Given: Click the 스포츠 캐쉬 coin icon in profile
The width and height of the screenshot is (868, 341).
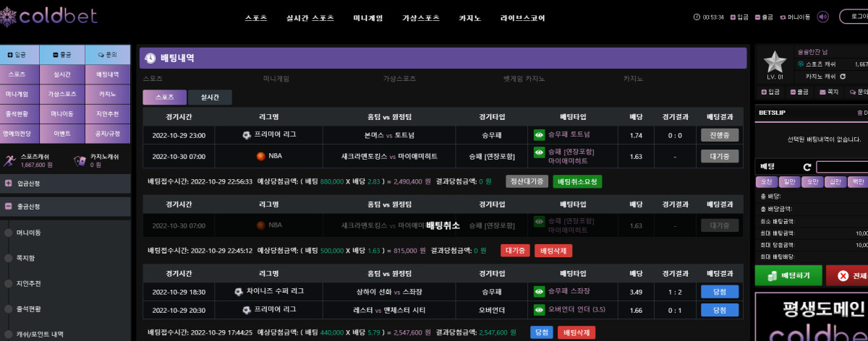Looking at the screenshot, I should 800,64.
